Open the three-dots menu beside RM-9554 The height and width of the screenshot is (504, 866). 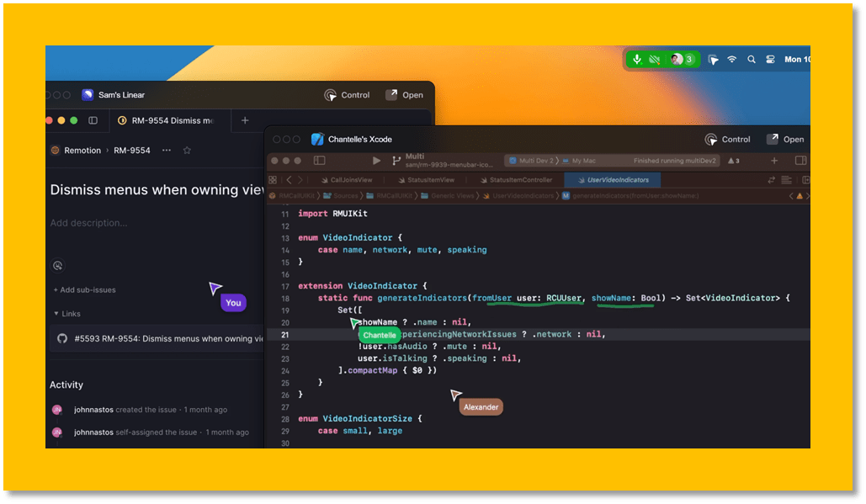coord(167,151)
